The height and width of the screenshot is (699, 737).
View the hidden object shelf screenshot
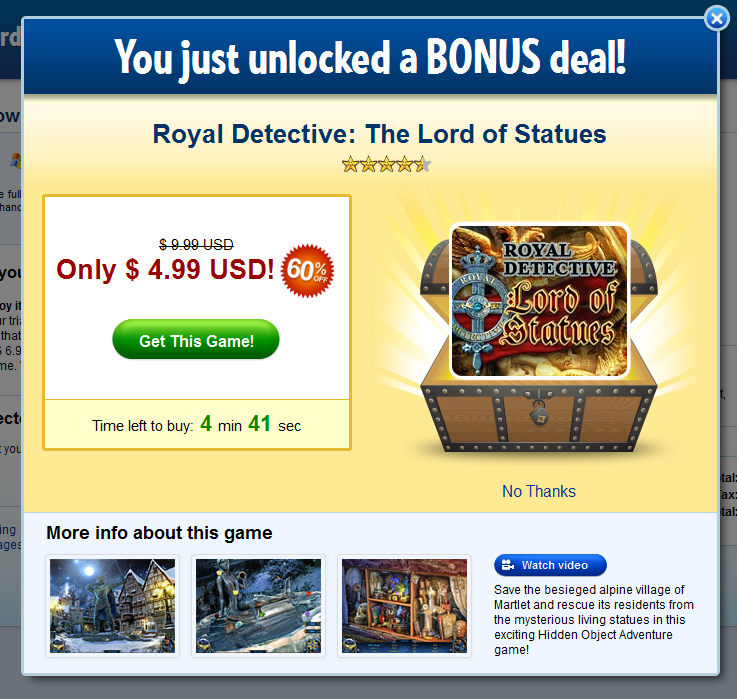[x=404, y=605]
